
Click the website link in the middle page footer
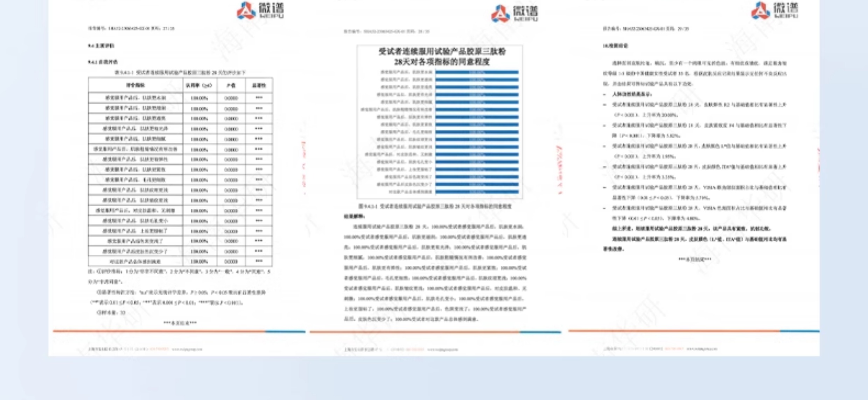[442, 349]
